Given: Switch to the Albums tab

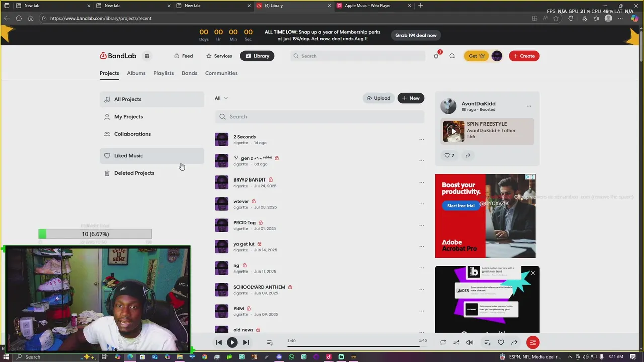Looking at the screenshot, I should pos(136,73).
